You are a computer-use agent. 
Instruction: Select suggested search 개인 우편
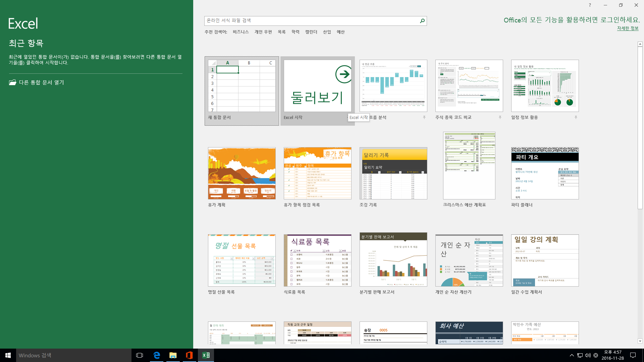point(263,32)
